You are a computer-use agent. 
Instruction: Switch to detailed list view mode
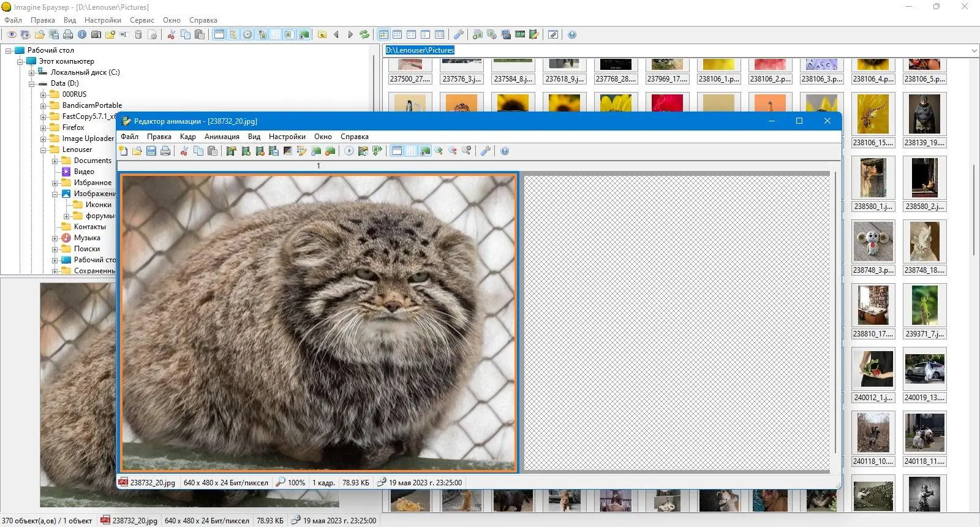[x=439, y=34]
